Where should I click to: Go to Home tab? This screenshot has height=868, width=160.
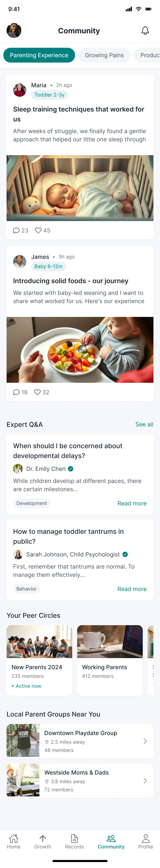pos(14,841)
